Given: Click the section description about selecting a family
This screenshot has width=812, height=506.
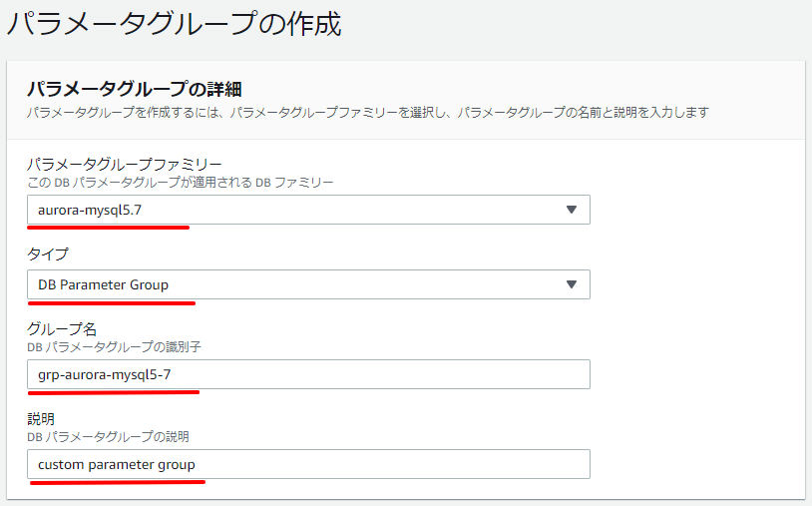Looking at the screenshot, I should [x=368, y=112].
